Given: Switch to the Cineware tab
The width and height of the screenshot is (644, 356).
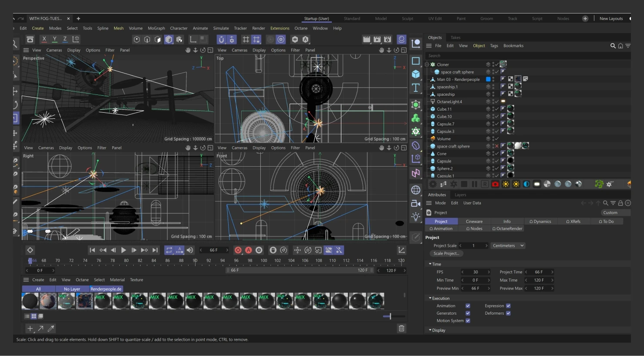Looking at the screenshot, I should (x=474, y=222).
